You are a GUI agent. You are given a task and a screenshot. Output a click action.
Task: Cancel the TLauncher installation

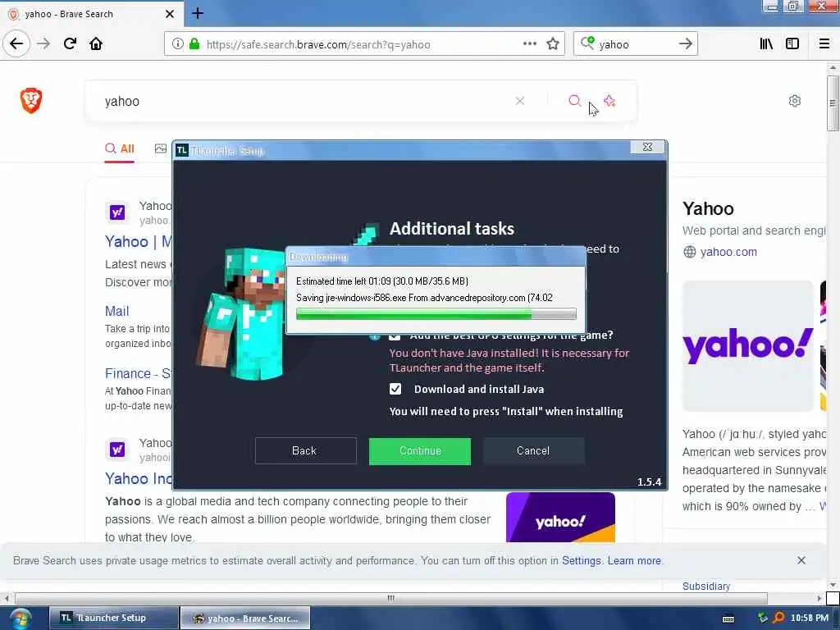coord(533,450)
